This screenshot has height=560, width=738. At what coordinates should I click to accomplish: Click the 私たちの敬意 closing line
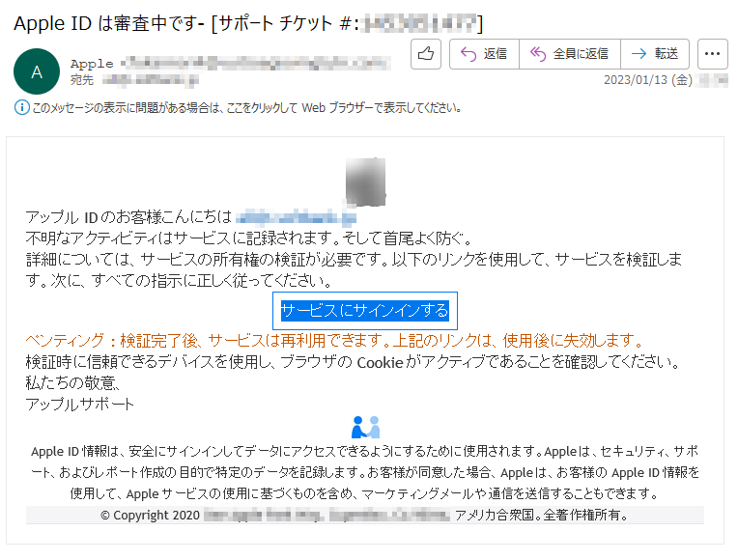coord(72,383)
